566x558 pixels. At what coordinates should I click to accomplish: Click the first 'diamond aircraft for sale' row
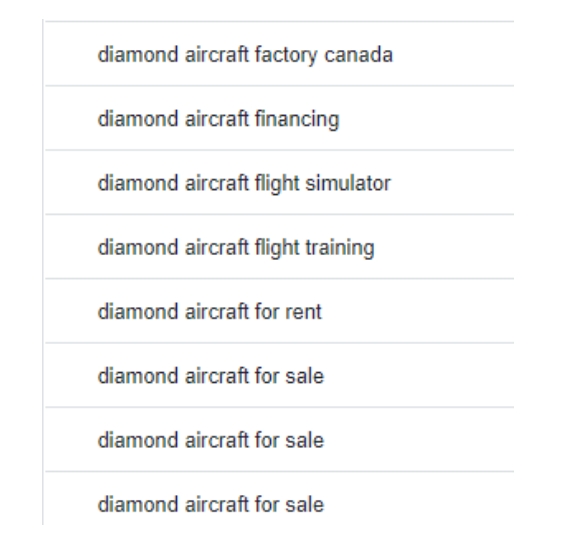click(x=279, y=375)
